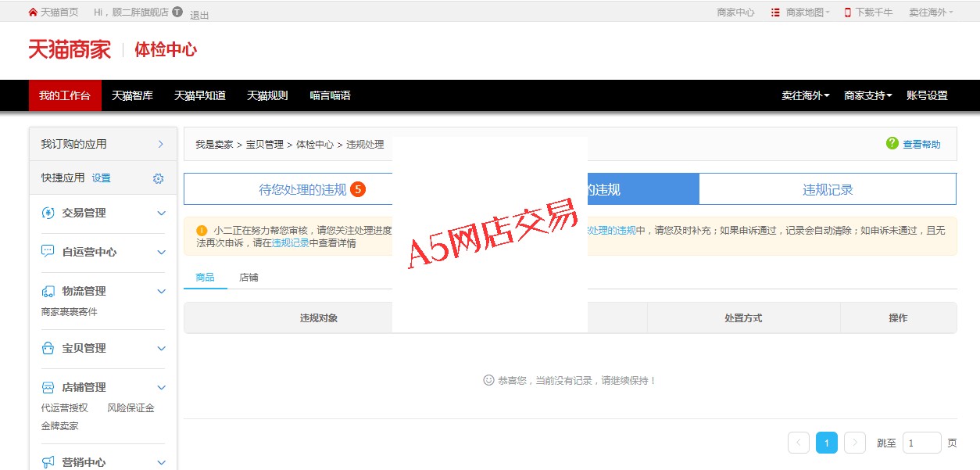Image resolution: width=980 pixels, height=470 pixels.
Task: Open 账号设置 in the navbar
Action: tap(927, 95)
